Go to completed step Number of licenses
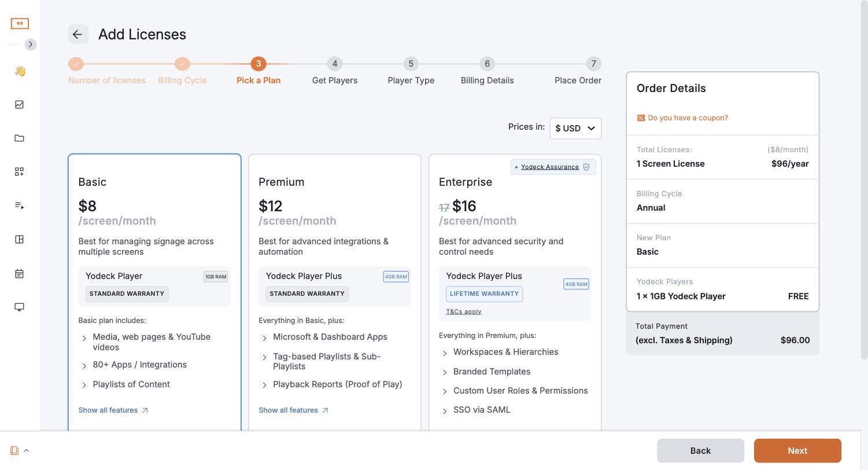Screen dimensions: 868x470 (107, 72)
